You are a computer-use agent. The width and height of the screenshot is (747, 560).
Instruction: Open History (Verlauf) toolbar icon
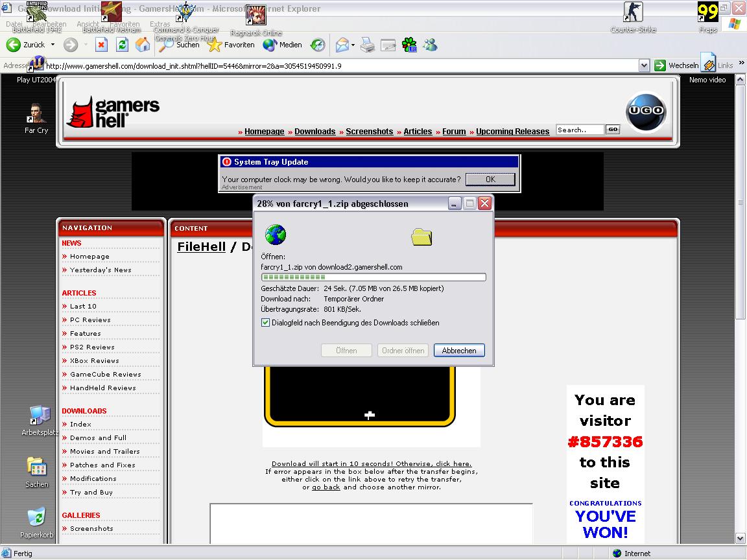pos(317,45)
